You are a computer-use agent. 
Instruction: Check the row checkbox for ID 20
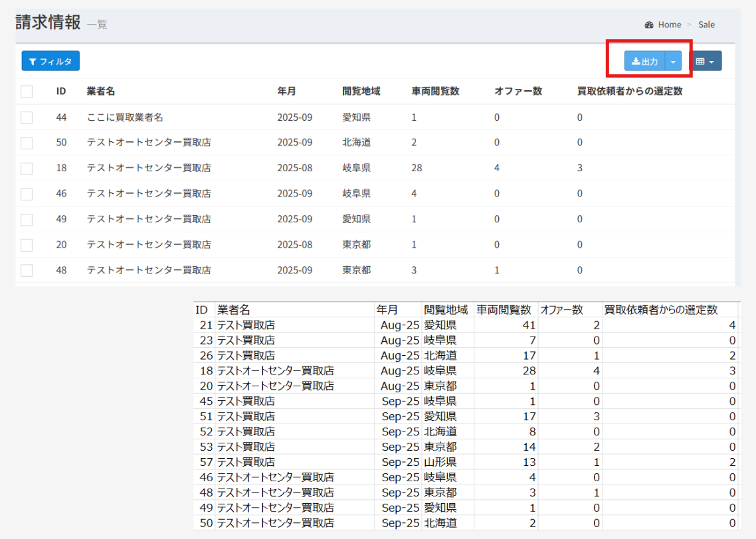point(27,245)
